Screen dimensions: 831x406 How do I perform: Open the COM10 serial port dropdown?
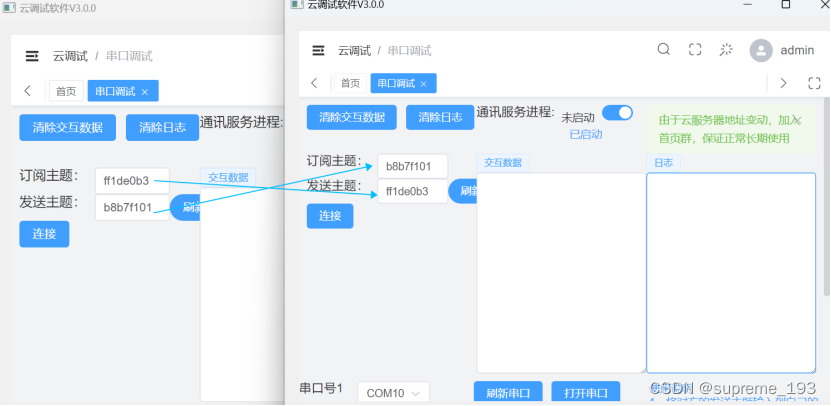point(393,393)
